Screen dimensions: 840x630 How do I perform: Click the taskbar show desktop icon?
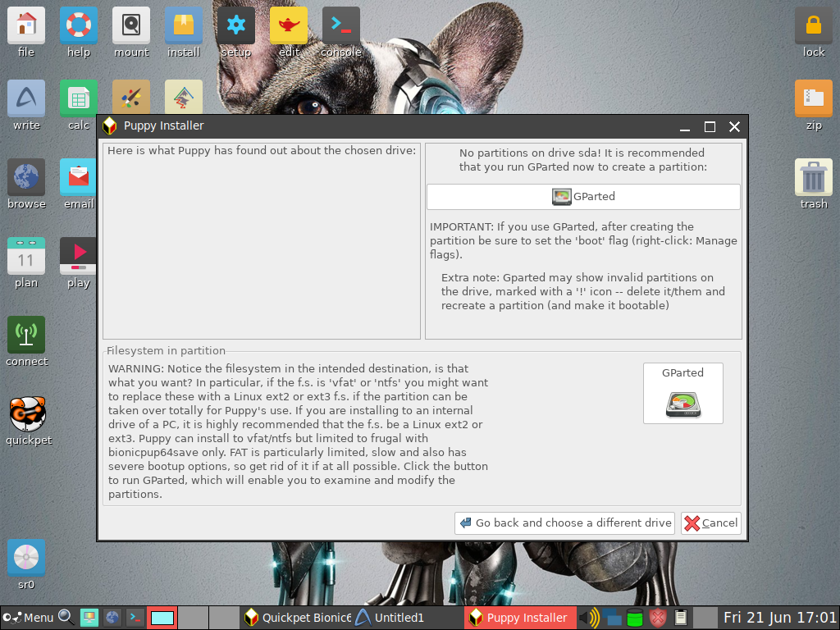[x=89, y=618]
